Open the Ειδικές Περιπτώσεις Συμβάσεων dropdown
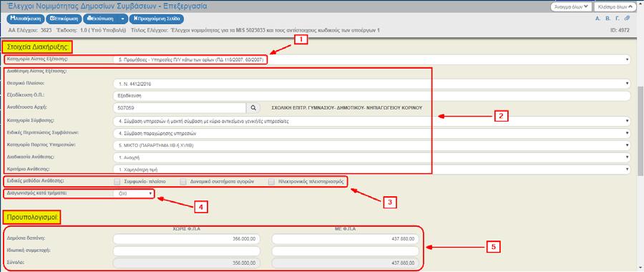 371,134
